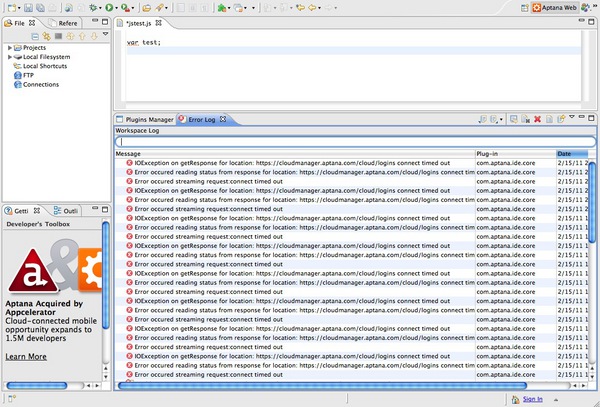Select the jstest.js editor tab
The image size is (600, 407).
tap(139, 23)
